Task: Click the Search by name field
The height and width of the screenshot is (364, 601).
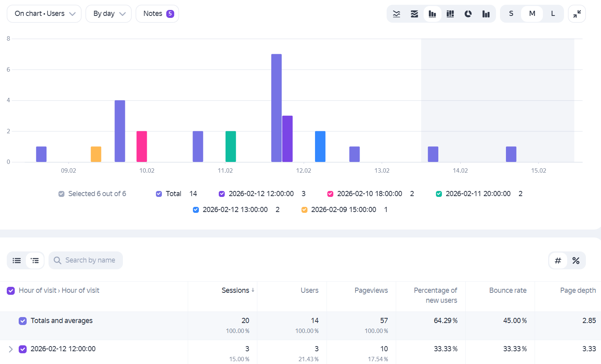Action: 86,261
